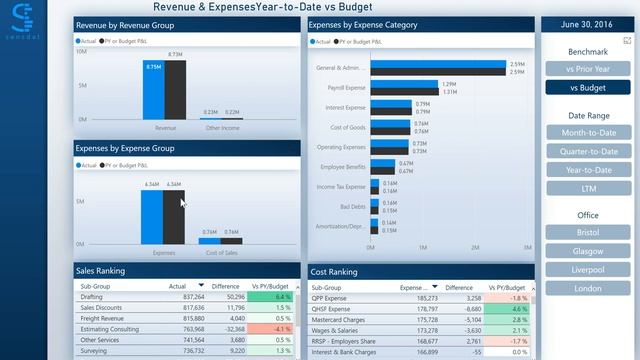Select Freight Revenue row
640x360 pixels.
point(184,318)
